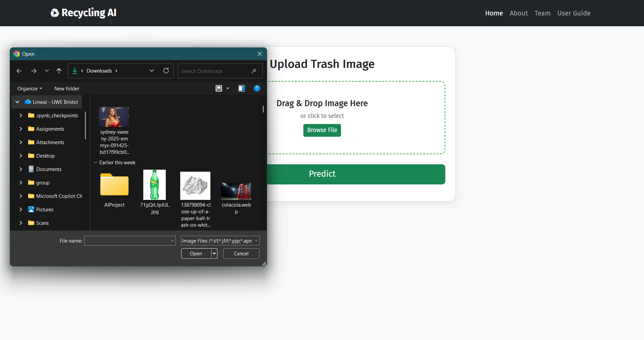The height and width of the screenshot is (340, 644).
Task: Expand Pictures folder chevron
Action: point(21,210)
